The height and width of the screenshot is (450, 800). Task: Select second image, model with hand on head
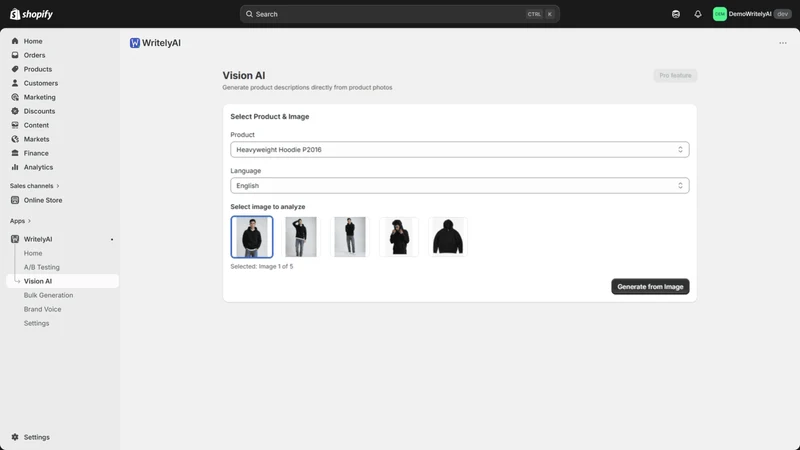click(301, 237)
